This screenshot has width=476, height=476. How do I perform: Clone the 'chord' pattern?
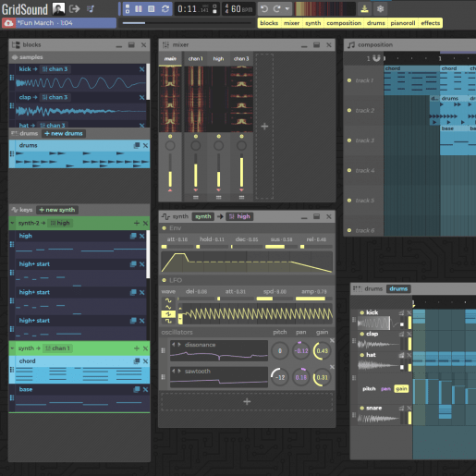(137, 361)
